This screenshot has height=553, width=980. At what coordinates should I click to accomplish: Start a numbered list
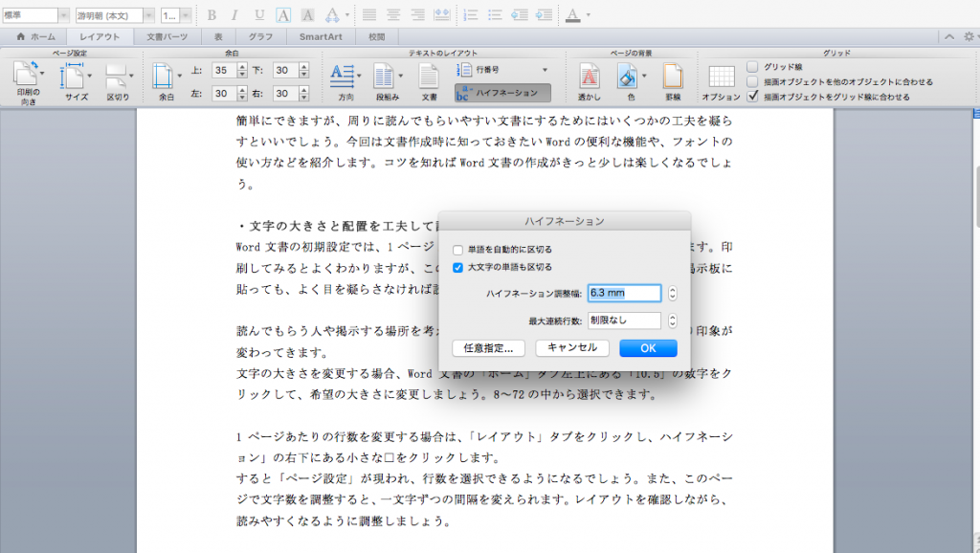[471, 15]
